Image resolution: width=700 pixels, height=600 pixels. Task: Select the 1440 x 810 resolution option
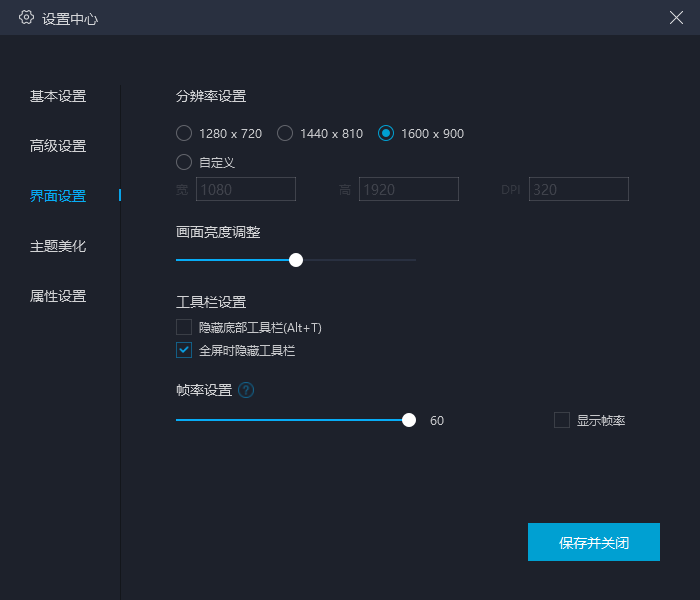[285, 133]
